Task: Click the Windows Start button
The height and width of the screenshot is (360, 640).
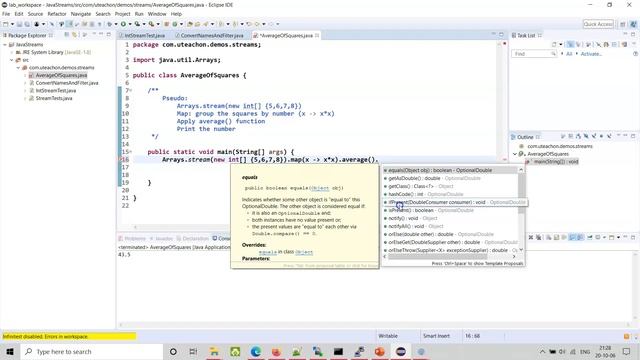Action: (10, 351)
